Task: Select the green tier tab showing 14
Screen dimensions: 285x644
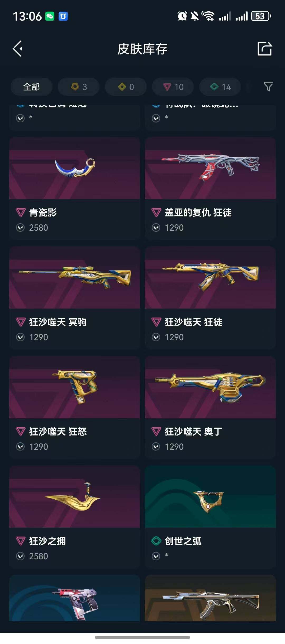Action: (220, 87)
